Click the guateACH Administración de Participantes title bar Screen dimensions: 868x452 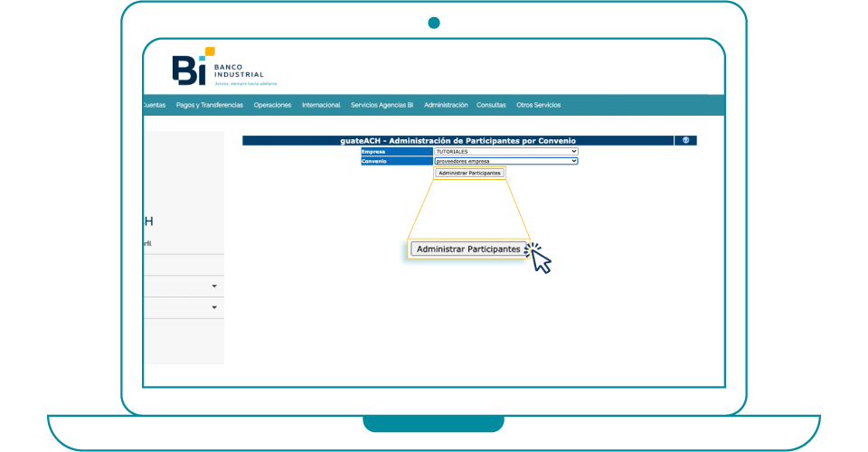tap(458, 140)
